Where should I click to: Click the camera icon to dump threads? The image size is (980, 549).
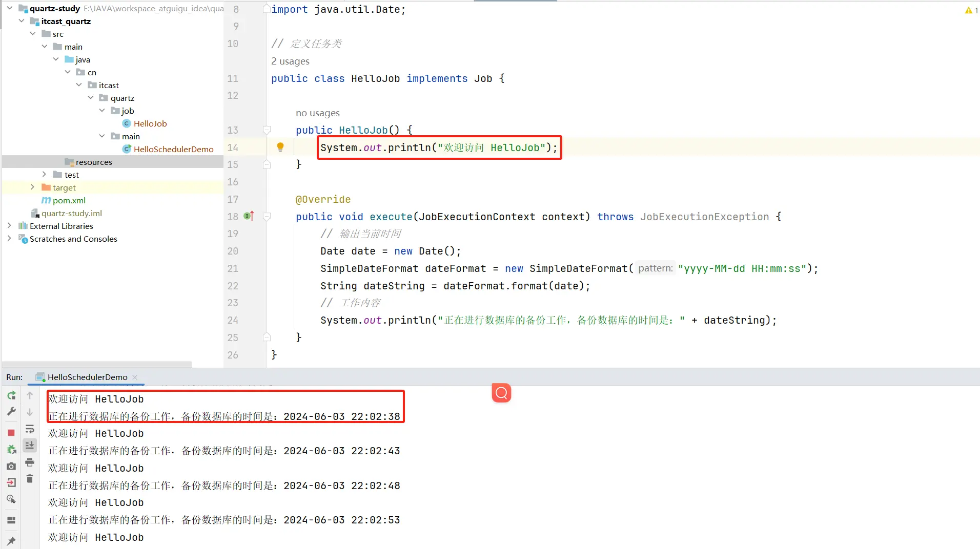[11, 467]
